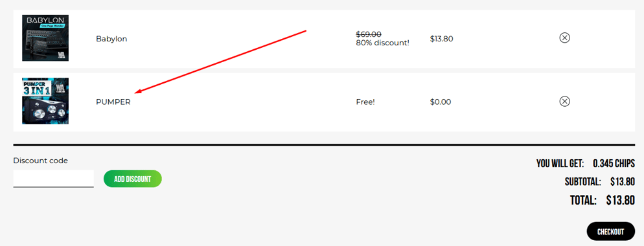Viewport: 644px width, 246px height.
Task: Select the $0.00 PUMPER price
Action: tap(441, 102)
